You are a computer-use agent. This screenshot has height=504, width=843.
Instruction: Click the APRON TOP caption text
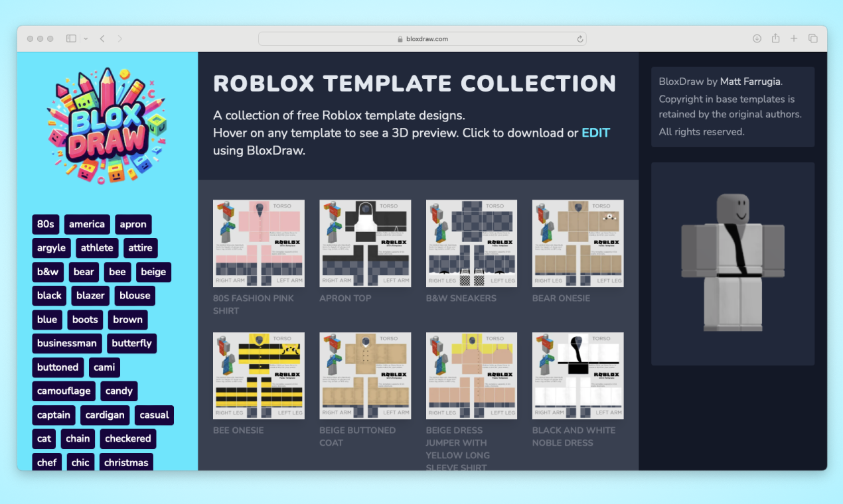(345, 298)
